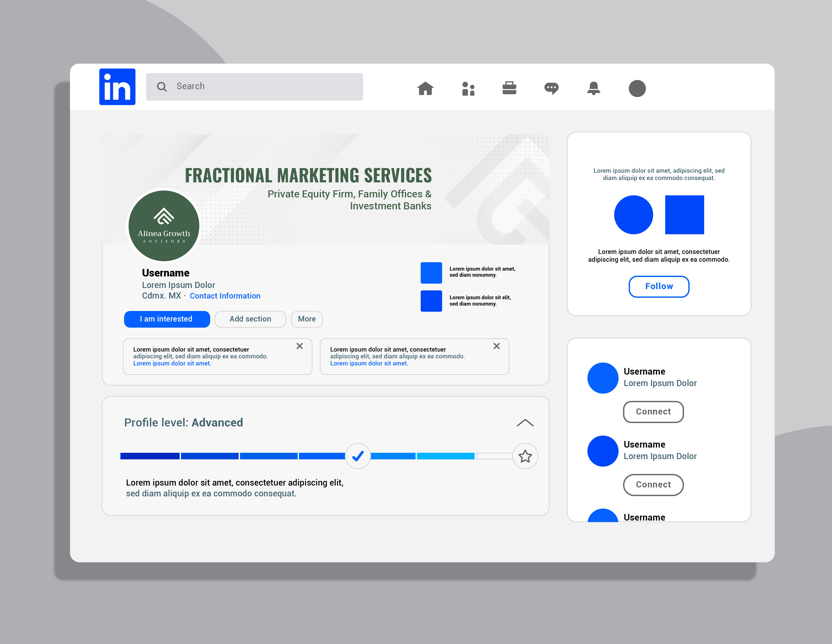Click the profile Username heading
This screenshot has width=832, height=644.
click(x=166, y=273)
